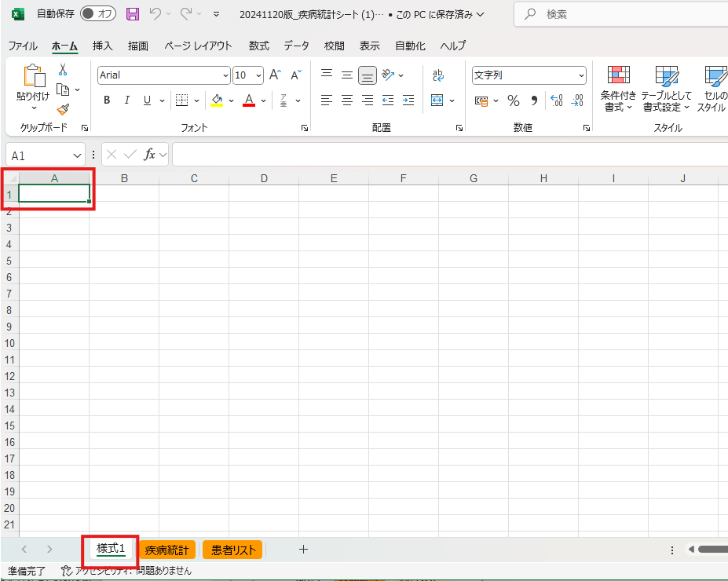Click the Save floppy disk icon
Image resolution: width=728 pixels, height=581 pixels.
(133, 14)
